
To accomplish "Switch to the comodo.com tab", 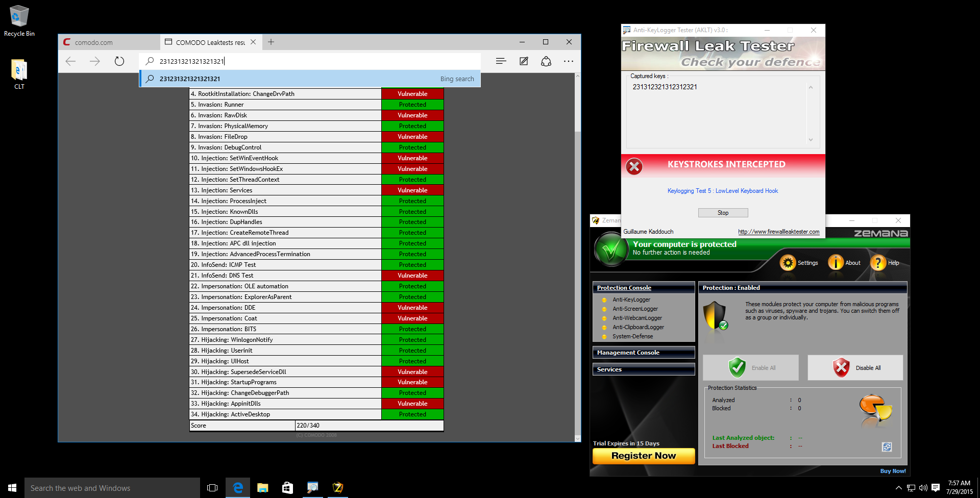I will [x=109, y=42].
